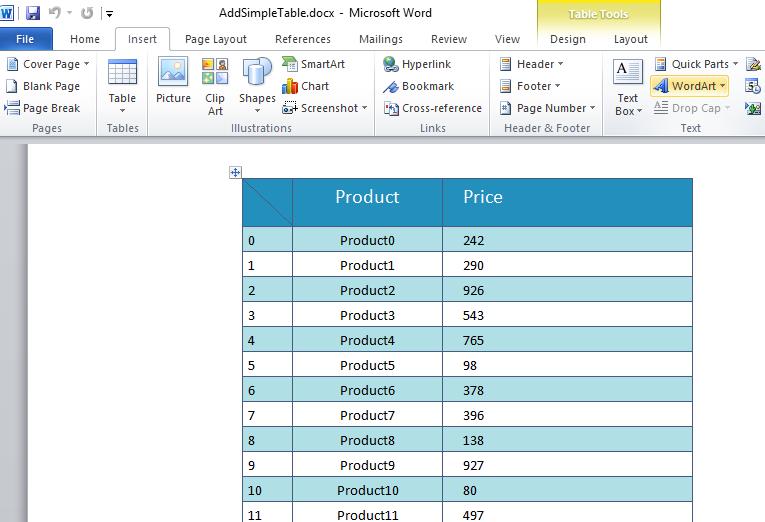The width and height of the screenshot is (765, 522).
Task: Open the Header dropdown menu
Action: pos(531,64)
